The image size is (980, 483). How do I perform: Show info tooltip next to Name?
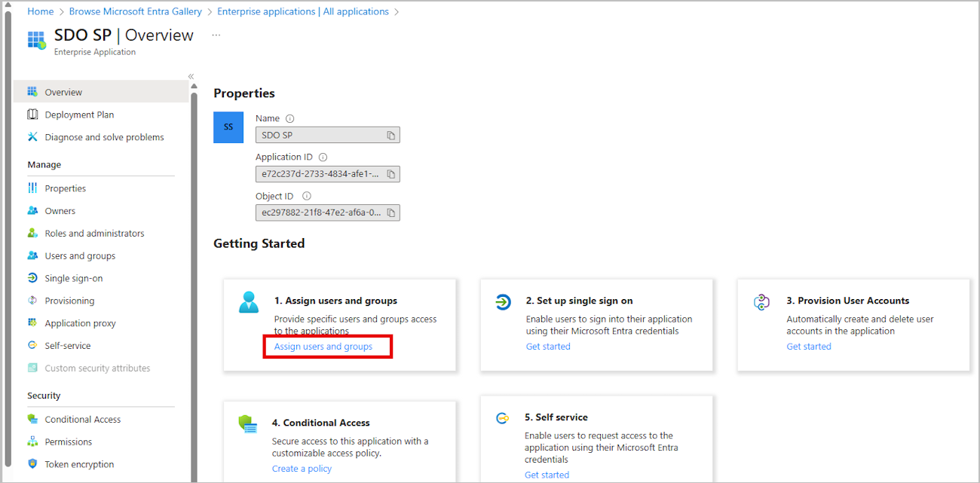click(x=290, y=118)
